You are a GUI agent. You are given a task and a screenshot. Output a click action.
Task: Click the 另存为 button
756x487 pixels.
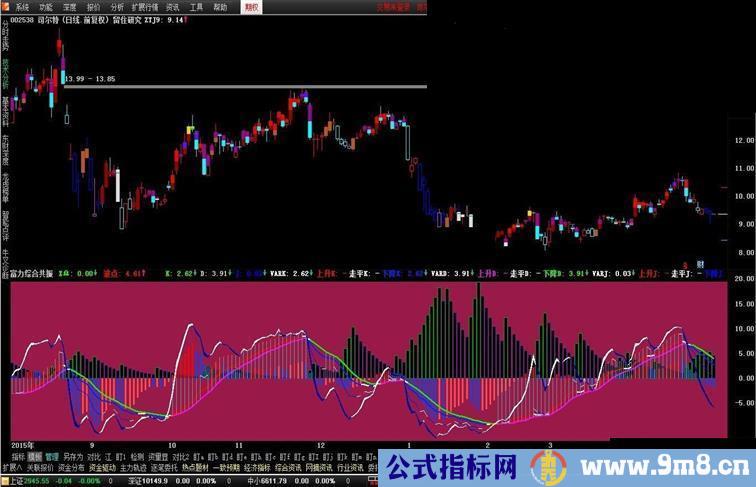click(x=72, y=456)
